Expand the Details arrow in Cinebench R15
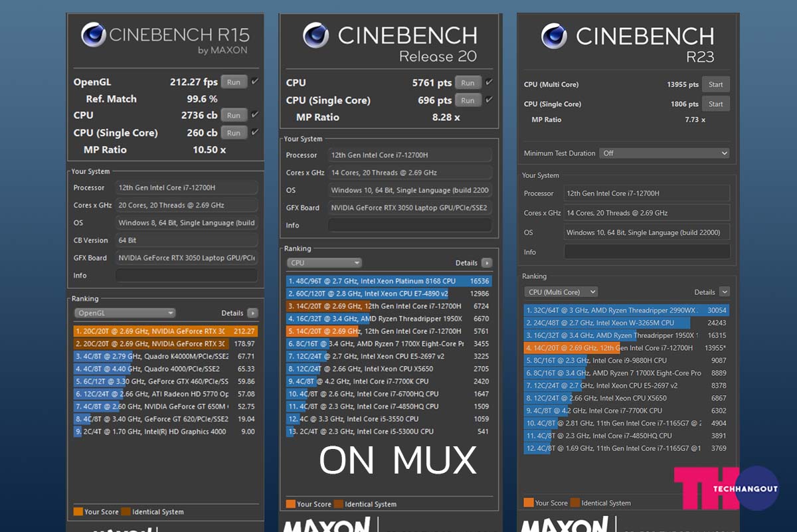Viewport: 797px width, 532px height. click(252, 313)
